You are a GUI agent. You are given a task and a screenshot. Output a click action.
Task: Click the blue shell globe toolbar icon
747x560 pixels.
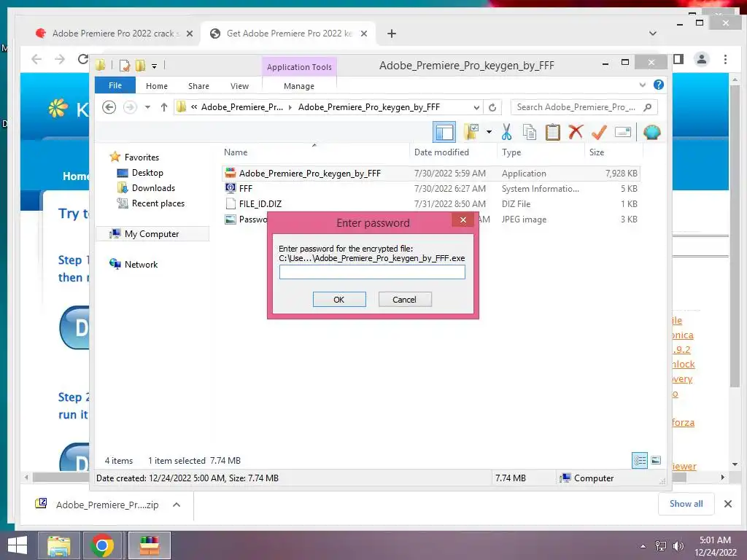tap(651, 132)
